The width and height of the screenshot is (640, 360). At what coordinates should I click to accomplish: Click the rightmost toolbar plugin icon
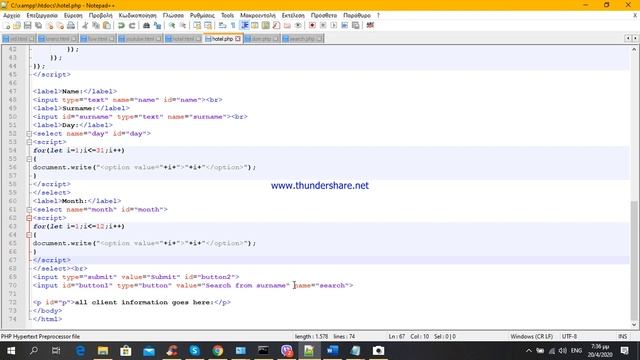tap(370, 25)
